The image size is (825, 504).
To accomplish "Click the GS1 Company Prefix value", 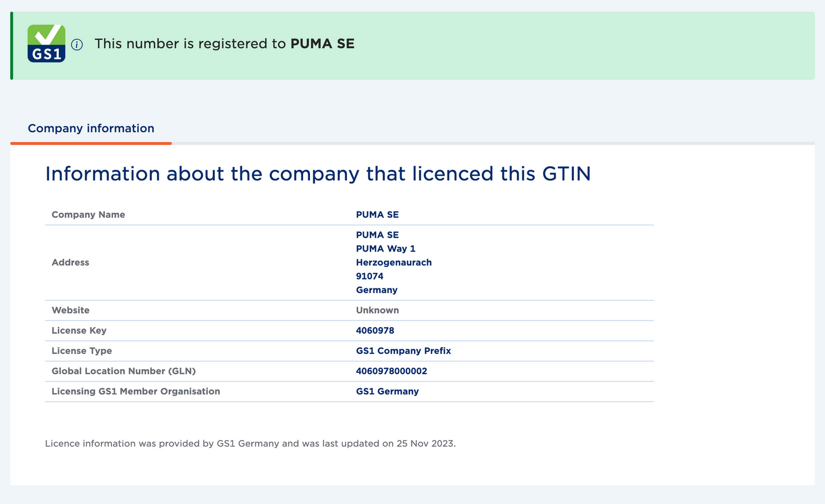I will pyautogui.click(x=404, y=351).
